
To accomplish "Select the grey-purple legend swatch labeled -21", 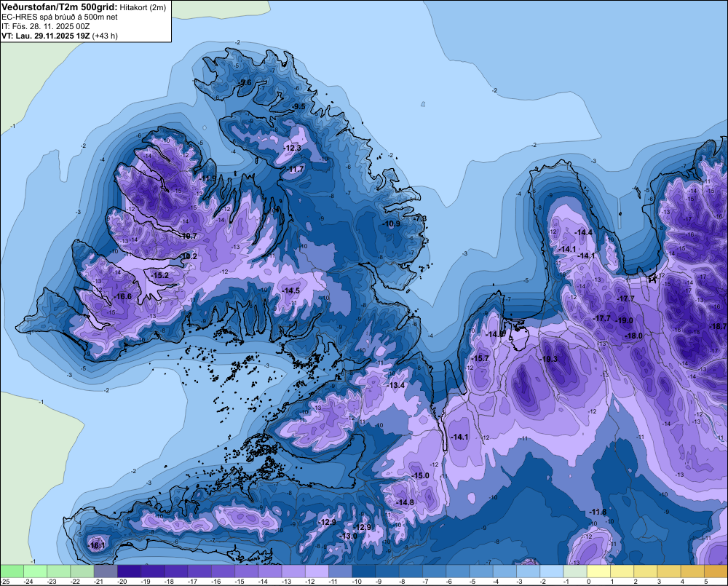I will [x=106, y=571].
